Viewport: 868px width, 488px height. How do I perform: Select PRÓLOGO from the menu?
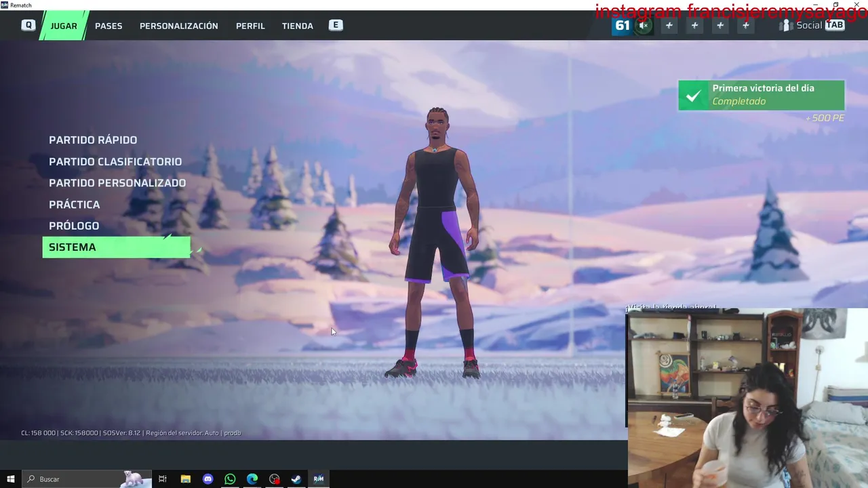[74, 226]
